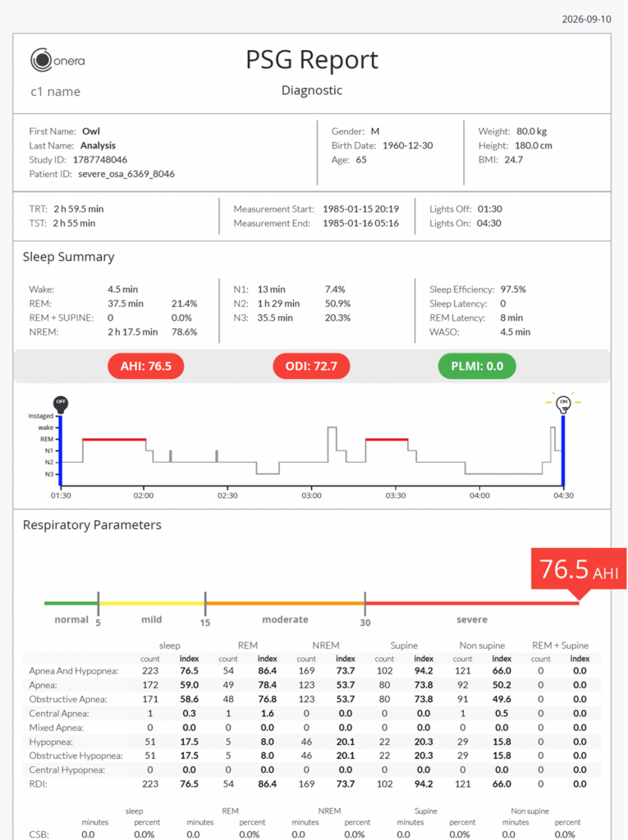Click the Central Apnea REM index 1.6
628x840 pixels.
tap(267, 714)
